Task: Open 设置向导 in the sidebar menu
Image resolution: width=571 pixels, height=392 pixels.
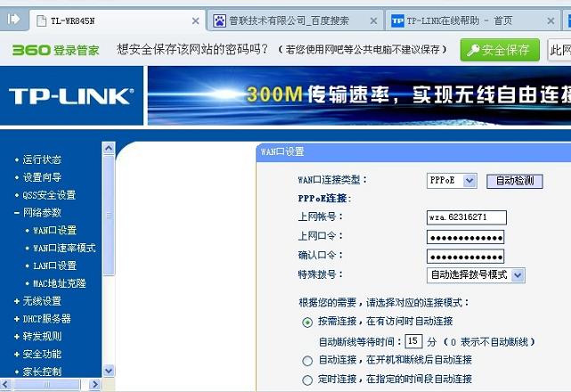Action: (42, 177)
